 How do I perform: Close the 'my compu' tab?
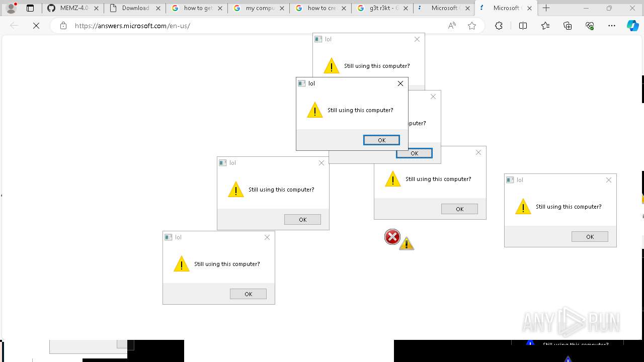point(282,8)
